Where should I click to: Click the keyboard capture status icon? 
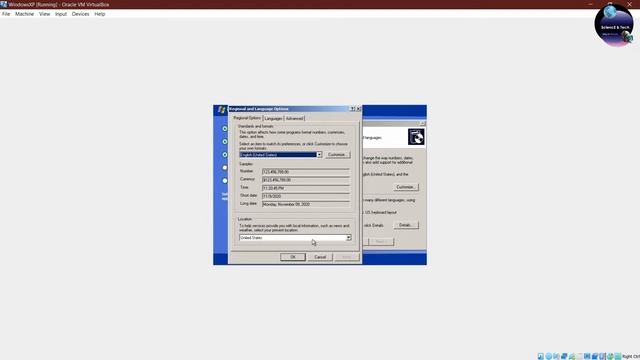pyautogui.click(x=618, y=356)
